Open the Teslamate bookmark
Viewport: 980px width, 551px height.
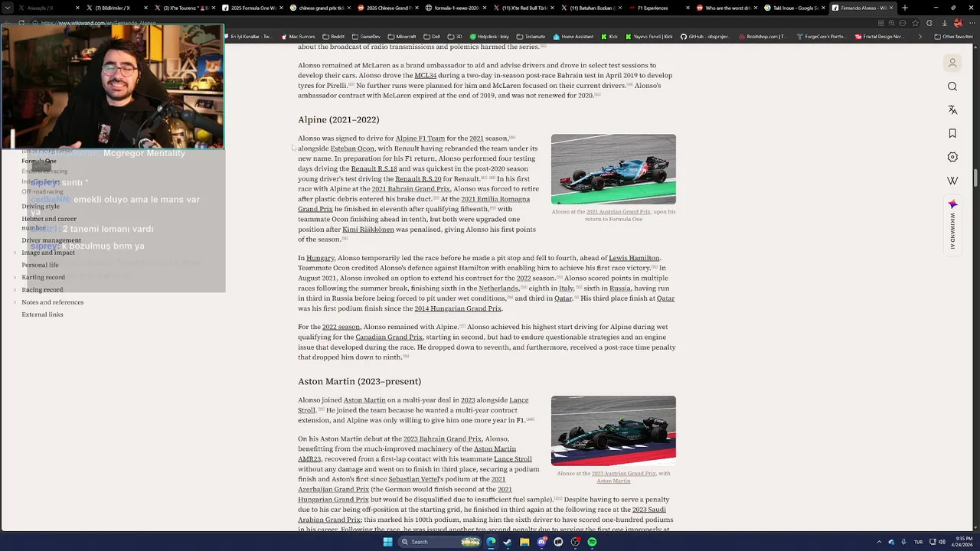(x=531, y=36)
